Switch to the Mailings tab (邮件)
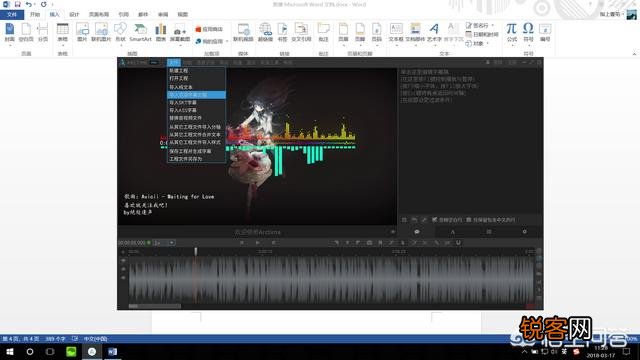 143,14
